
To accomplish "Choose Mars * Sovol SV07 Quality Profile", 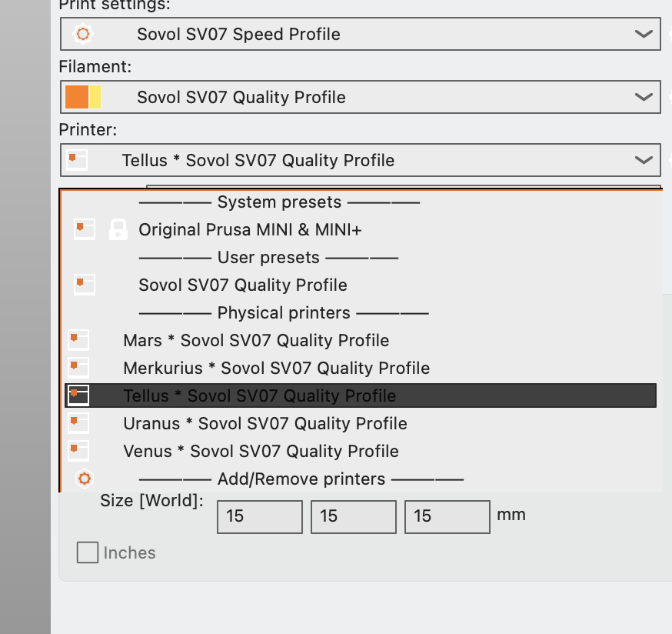I will (x=361, y=340).
